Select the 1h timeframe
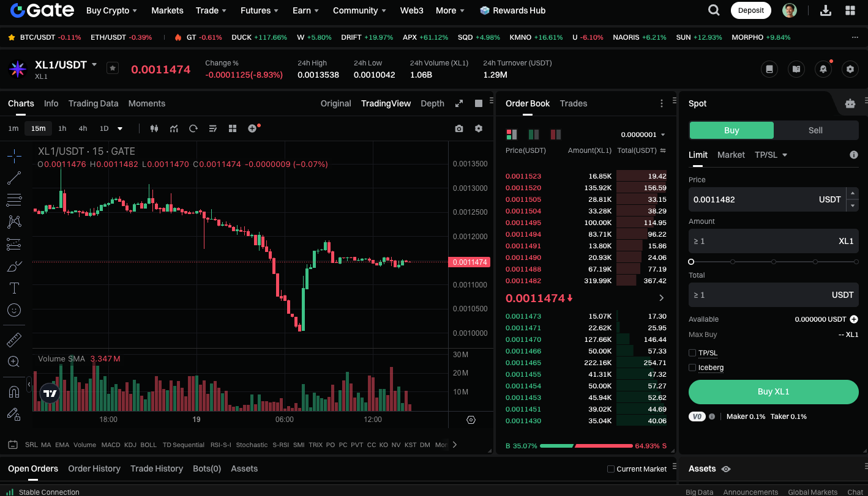This screenshot has height=496, width=868. coord(62,128)
